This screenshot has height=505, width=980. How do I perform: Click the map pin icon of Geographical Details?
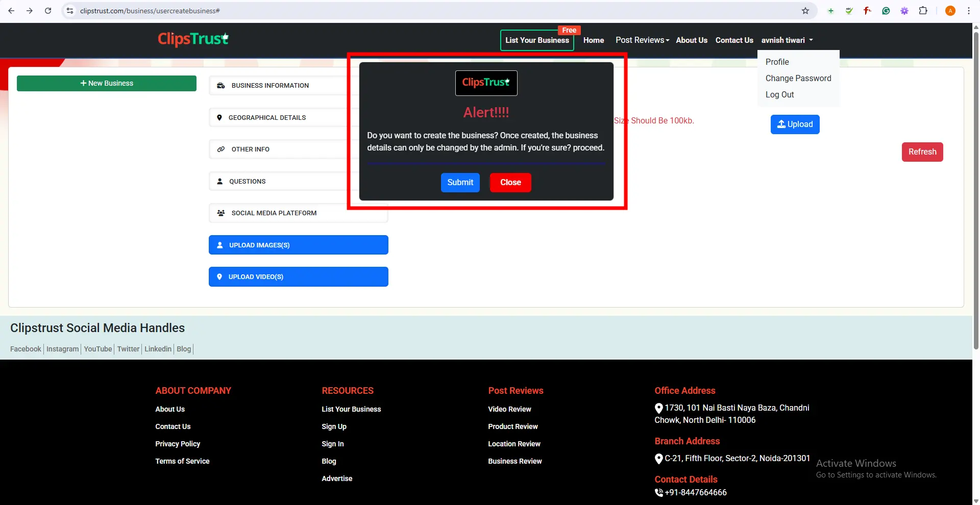point(219,118)
